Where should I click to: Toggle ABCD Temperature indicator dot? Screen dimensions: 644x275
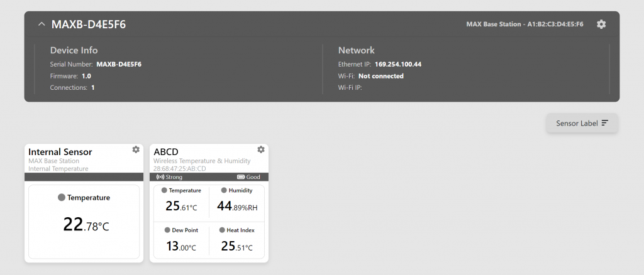[164, 190]
